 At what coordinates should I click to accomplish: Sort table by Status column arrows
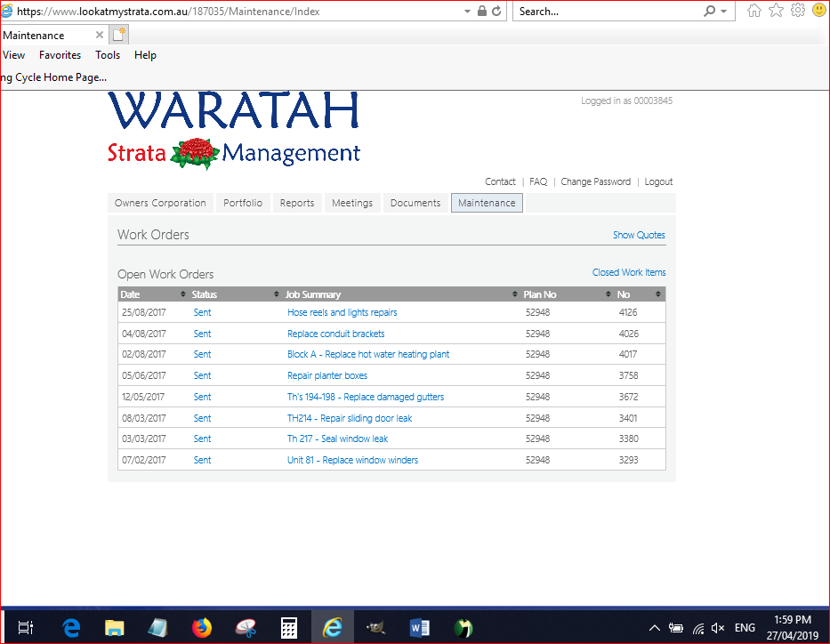click(277, 294)
